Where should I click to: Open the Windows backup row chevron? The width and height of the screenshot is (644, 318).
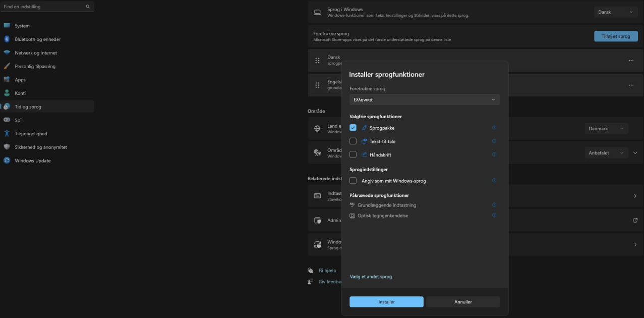pyautogui.click(x=635, y=244)
